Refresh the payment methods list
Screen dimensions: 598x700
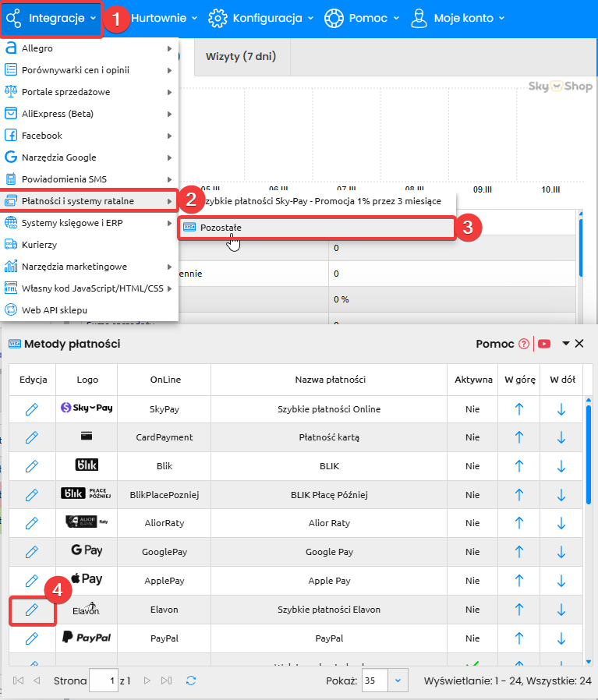click(x=191, y=681)
